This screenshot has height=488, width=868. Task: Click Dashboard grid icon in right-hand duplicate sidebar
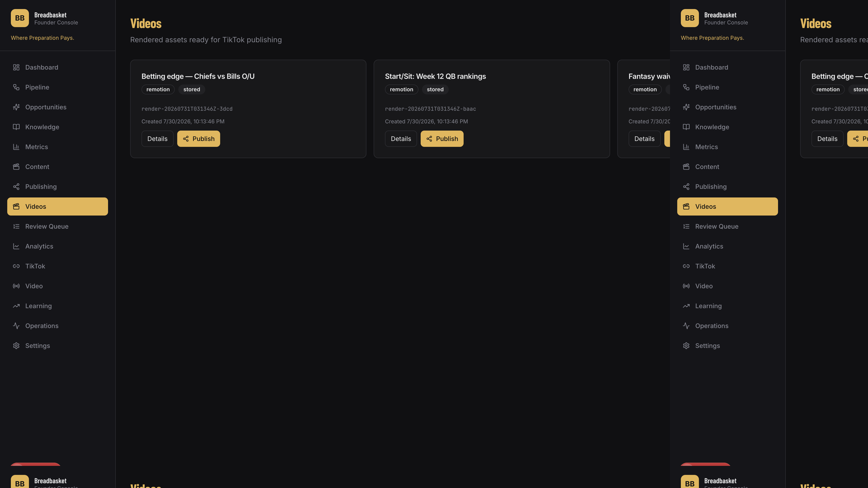tap(686, 67)
